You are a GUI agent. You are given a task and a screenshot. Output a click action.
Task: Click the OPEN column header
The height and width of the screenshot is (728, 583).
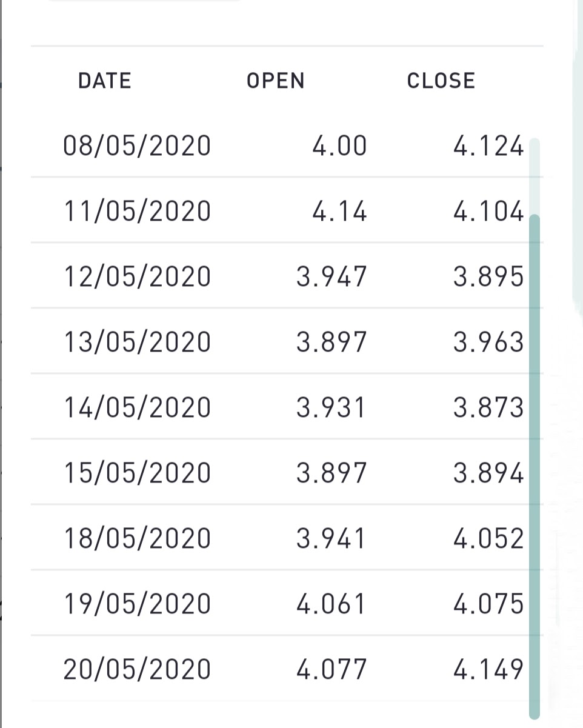click(275, 81)
